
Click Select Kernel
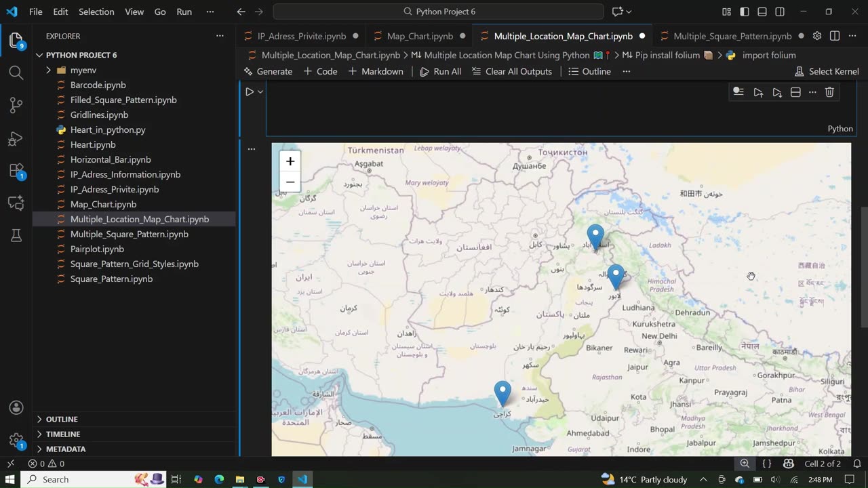[827, 71]
